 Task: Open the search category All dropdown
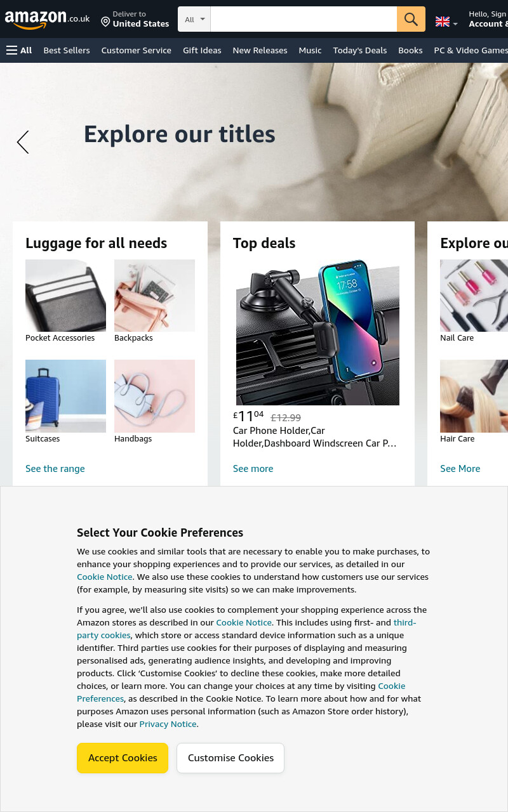click(194, 19)
